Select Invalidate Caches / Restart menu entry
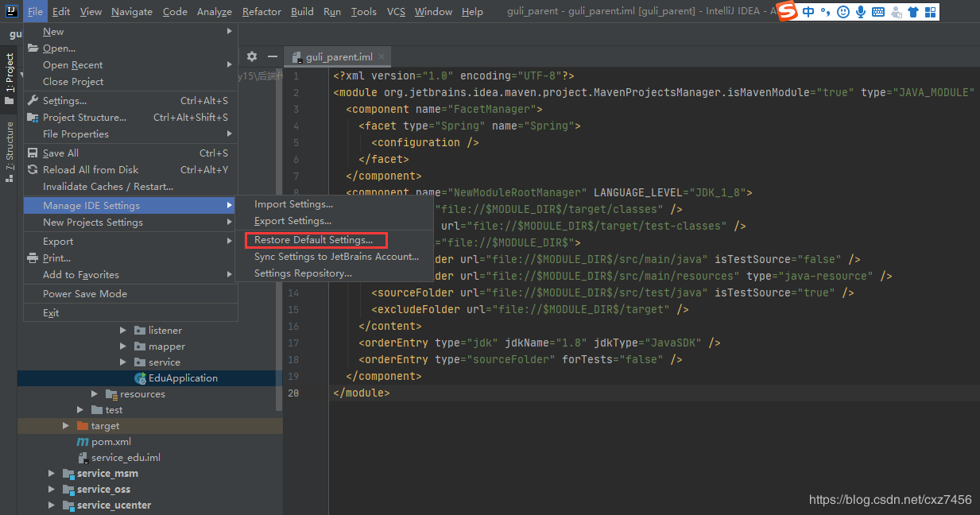This screenshot has height=515, width=980. [108, 186]
